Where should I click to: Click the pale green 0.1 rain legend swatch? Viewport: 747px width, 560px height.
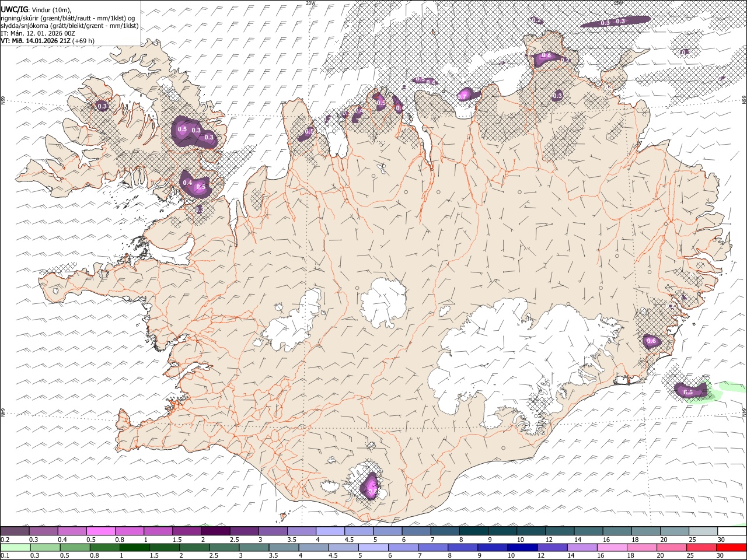click(15, 548)
